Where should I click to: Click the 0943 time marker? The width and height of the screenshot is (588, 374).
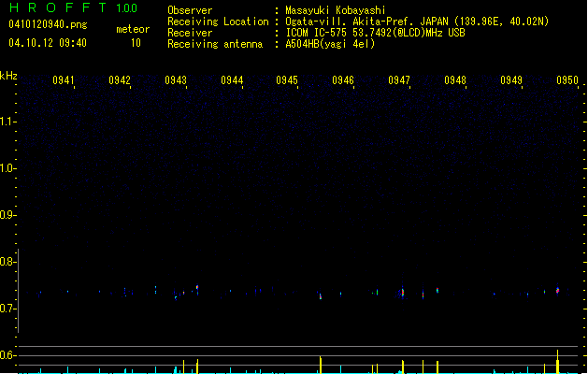pos(176,80)
